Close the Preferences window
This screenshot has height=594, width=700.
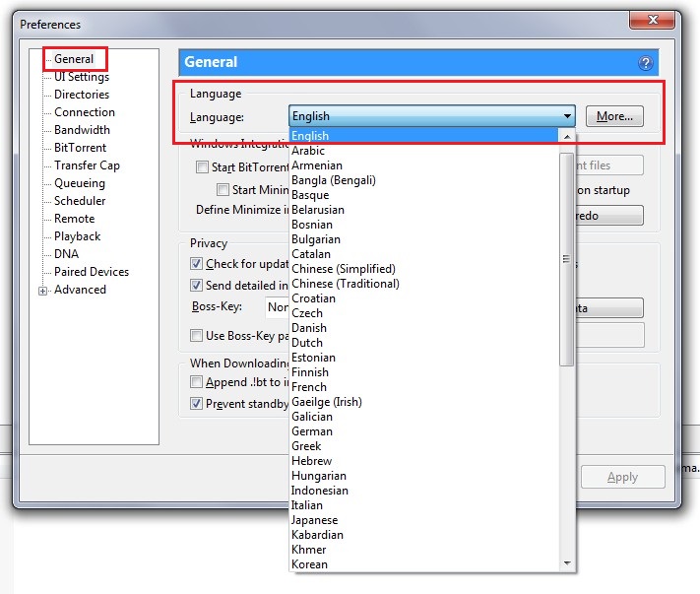tap(652, 20)
